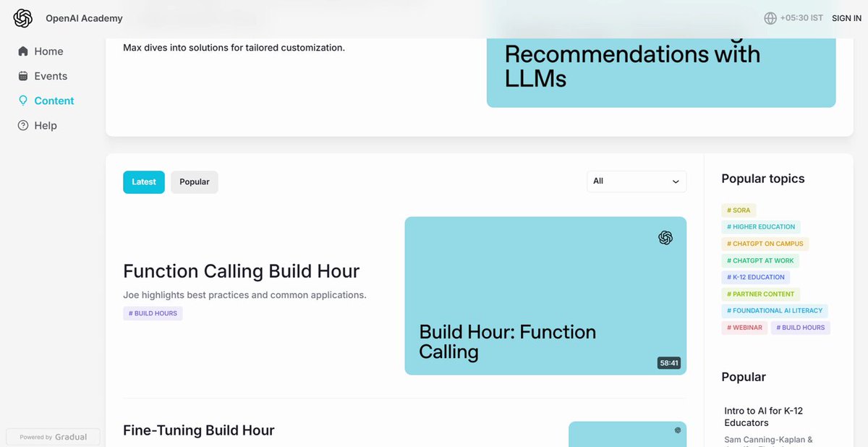Click the Powered by Gradual badge
Image resolution: width=868 pixels, height=447 pixels.
(x=53, y=437)
